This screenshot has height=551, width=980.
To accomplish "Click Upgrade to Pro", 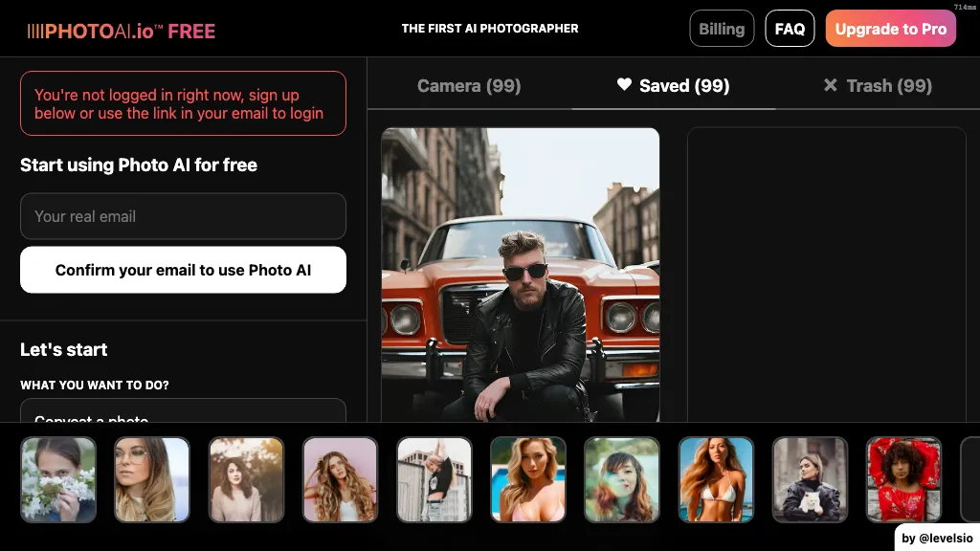I will (x=890, y=28).
